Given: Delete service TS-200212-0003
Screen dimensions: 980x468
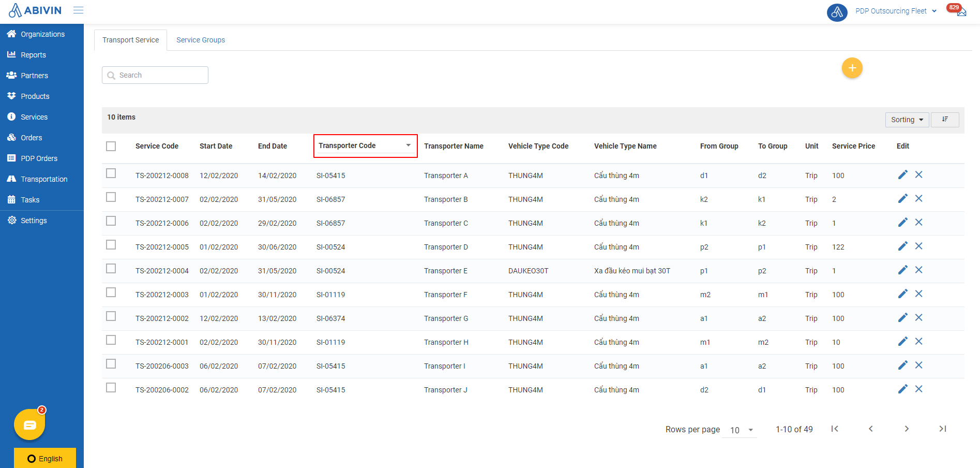Looking at the screenshot, I should click(918, 294).
